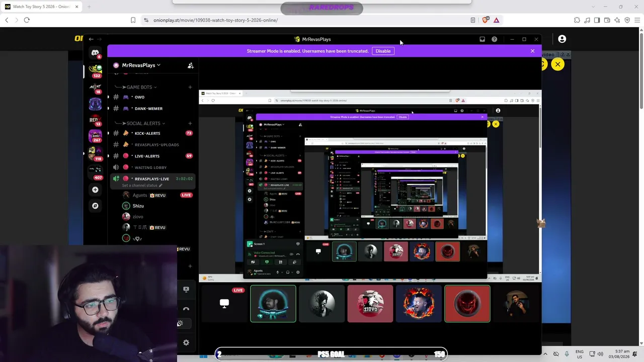Viewport: 644px width, 362px height.
Task: Disable Streamer Mode from the banner
Action: [383, 51]
